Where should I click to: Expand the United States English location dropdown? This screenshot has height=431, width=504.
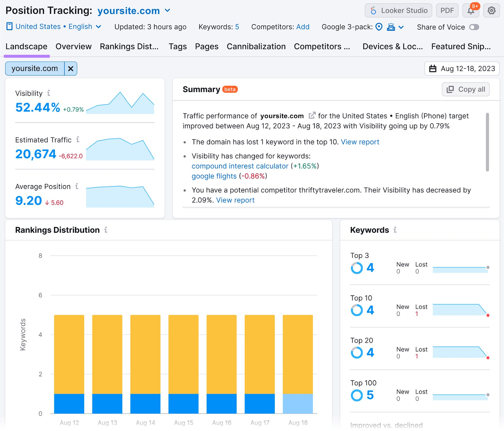[99, 27]
